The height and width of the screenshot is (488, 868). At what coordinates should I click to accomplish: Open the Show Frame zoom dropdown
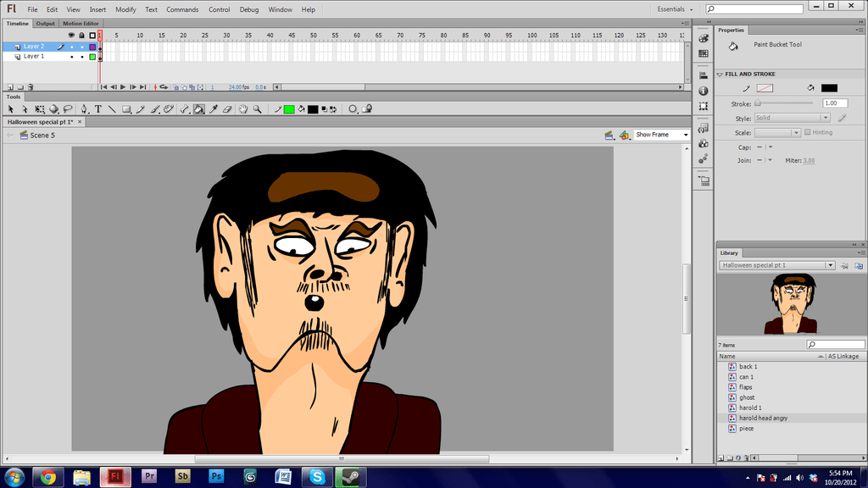(x=661, y=135)
